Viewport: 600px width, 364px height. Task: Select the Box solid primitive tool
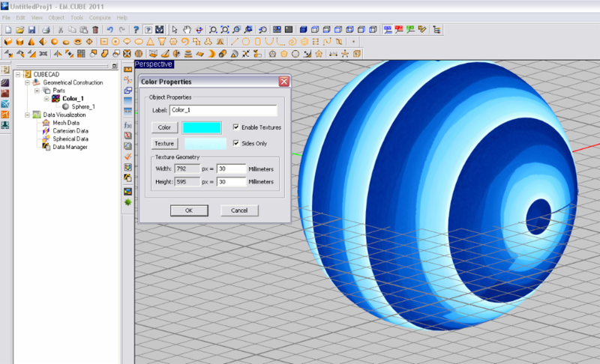click(x=8, y=42)
